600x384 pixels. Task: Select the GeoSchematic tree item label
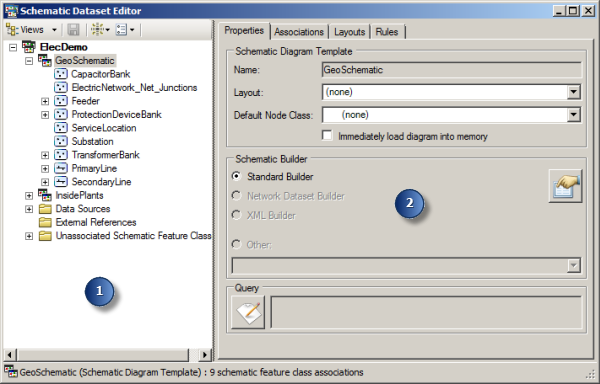[85, 60]
